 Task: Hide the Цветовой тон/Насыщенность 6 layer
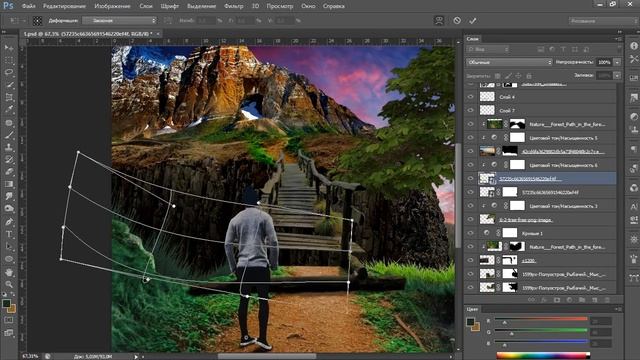[x=471, y=165]
